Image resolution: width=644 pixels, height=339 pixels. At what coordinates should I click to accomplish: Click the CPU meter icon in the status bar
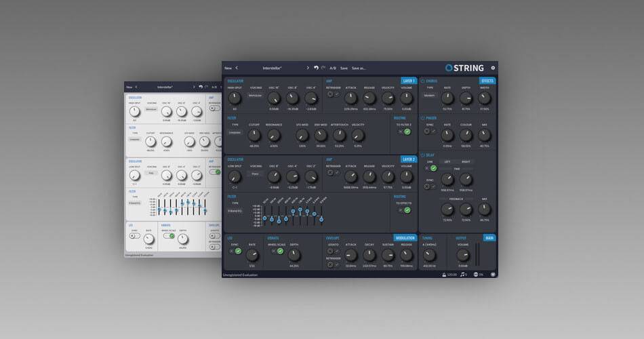[x=476, y=275]
